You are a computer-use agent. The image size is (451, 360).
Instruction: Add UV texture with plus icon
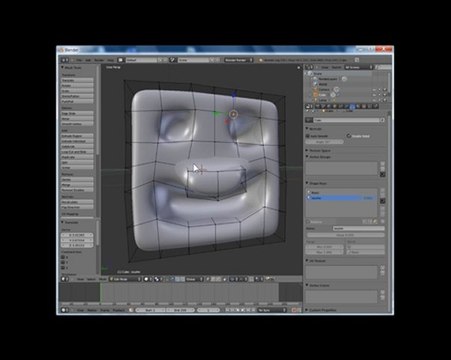tap(382, 268)
